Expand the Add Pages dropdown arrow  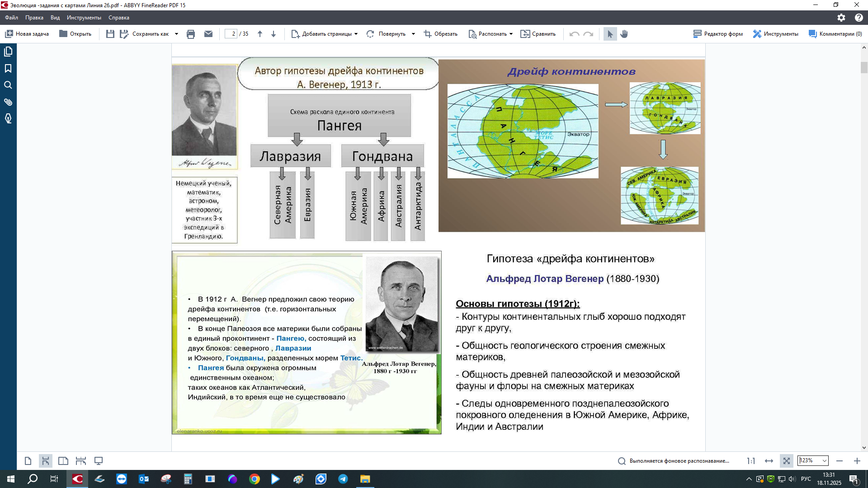tap(356, 34)
